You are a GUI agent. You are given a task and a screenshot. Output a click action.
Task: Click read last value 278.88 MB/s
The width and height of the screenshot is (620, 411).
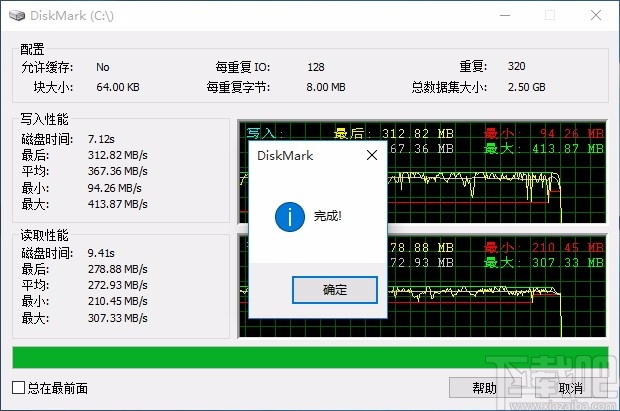pyautogui.click(x=117, y=269)
